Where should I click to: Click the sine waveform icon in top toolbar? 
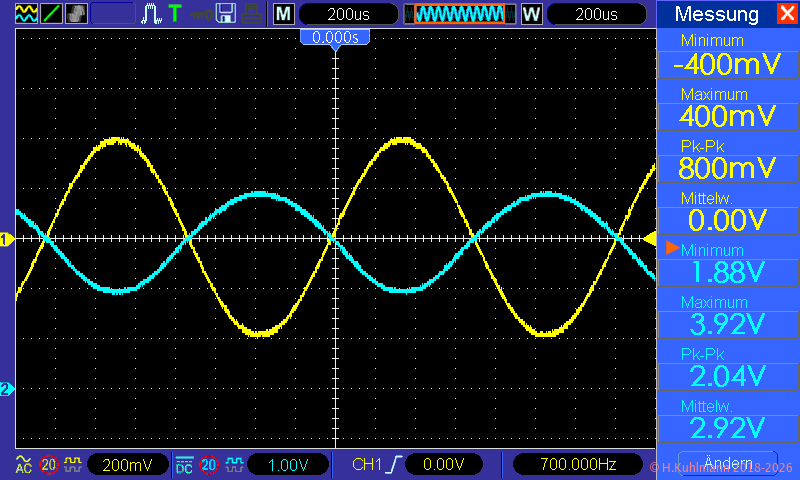pyautogui.click(x=25, y=14)
